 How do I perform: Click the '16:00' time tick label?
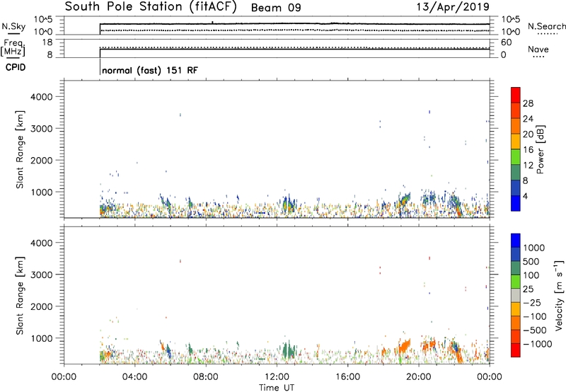click(x=347, y=377)
